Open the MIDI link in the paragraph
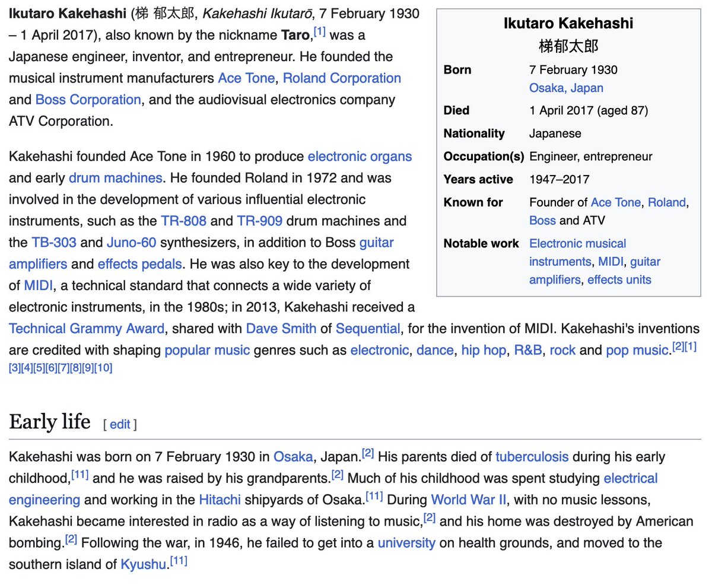This screenshot has height=588, width=712. click(x=39, y=285)
